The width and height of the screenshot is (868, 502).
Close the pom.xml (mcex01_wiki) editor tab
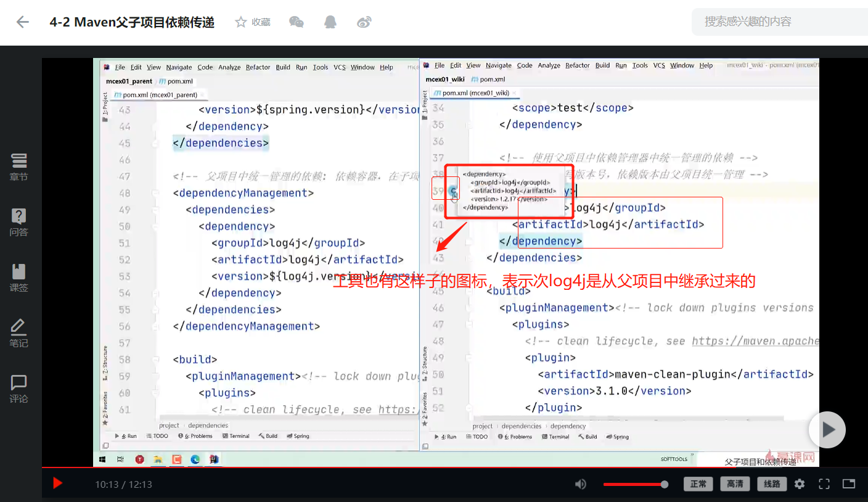(514, 93)
